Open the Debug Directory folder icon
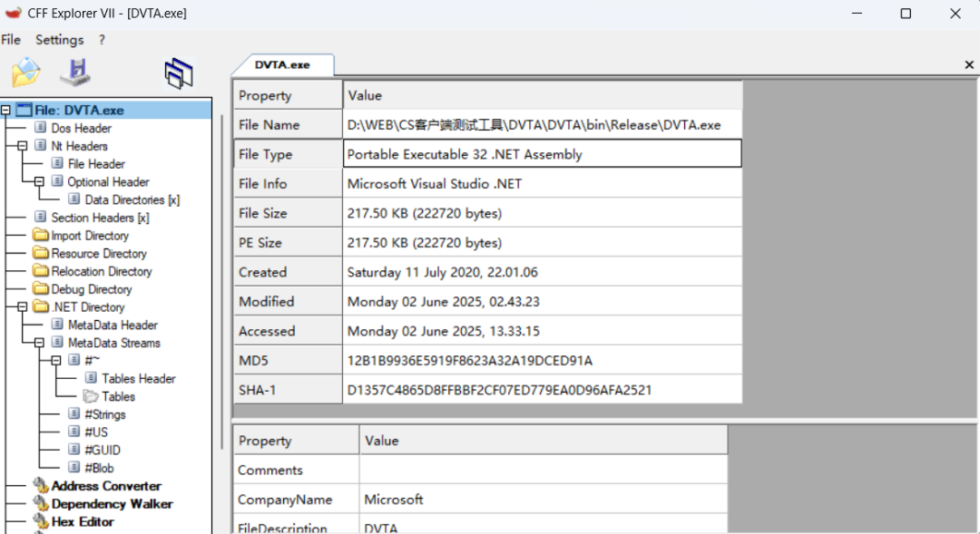 pos(41,288)
